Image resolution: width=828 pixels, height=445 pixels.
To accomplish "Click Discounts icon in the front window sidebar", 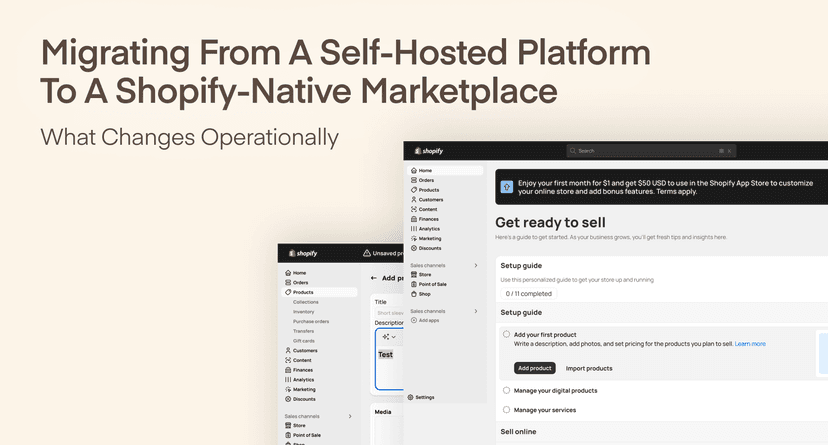I will [x=414, y=248].
